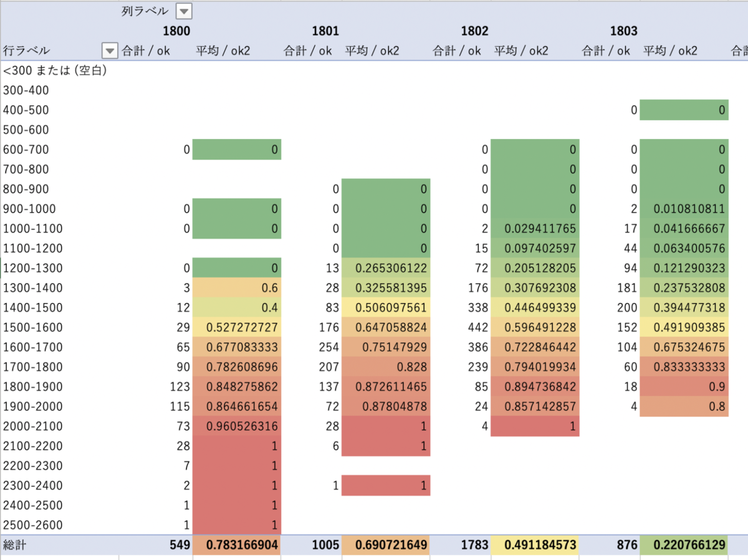Select the cell showing 0.782608696
Screen dimensions: 748x560
click(x=237, y=367)
